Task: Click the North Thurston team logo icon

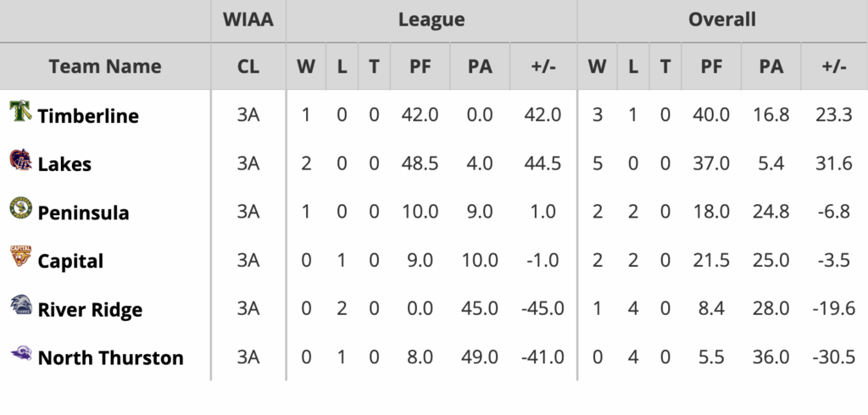Action: tap(20, 355)
